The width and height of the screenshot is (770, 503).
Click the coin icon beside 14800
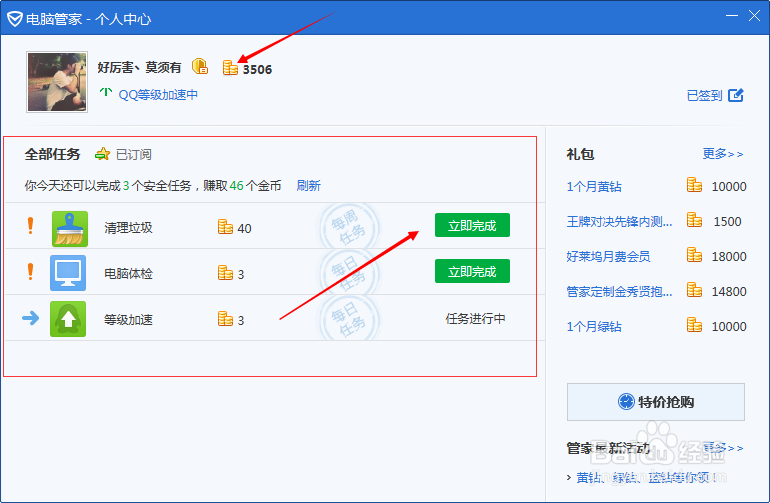[694, 290]
